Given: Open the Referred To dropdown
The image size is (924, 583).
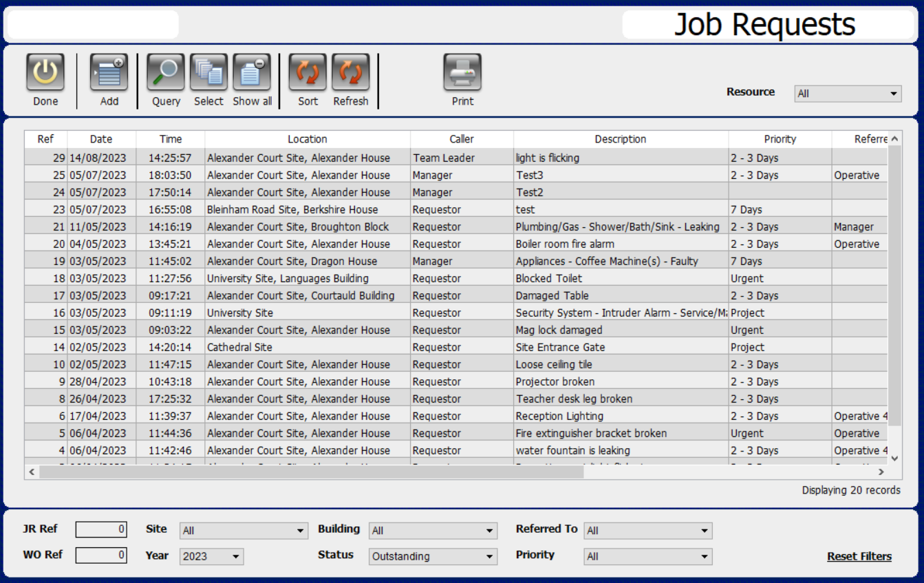Looking at the screenshot, I should click(648, 531).
